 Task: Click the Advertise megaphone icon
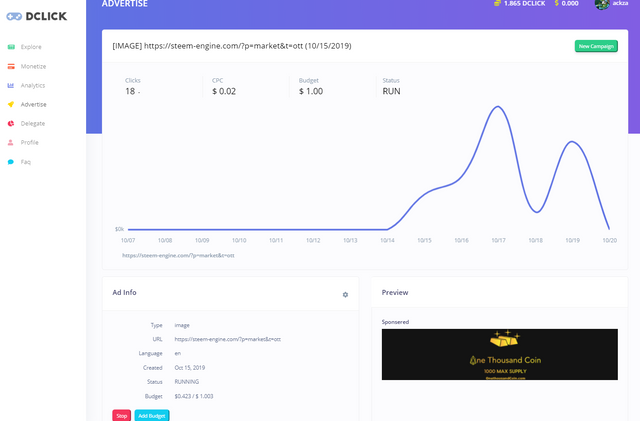(x=11, y=104)
